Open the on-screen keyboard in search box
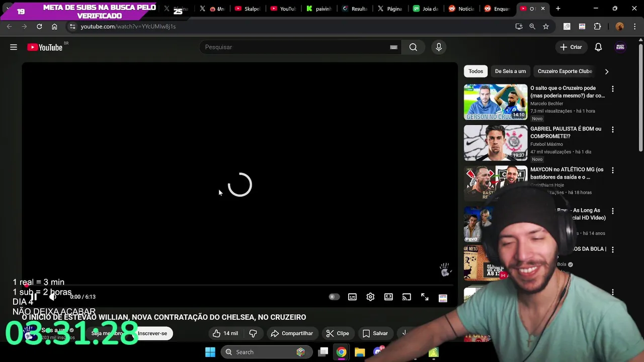The image size is (644, 362). coord(393,47)
